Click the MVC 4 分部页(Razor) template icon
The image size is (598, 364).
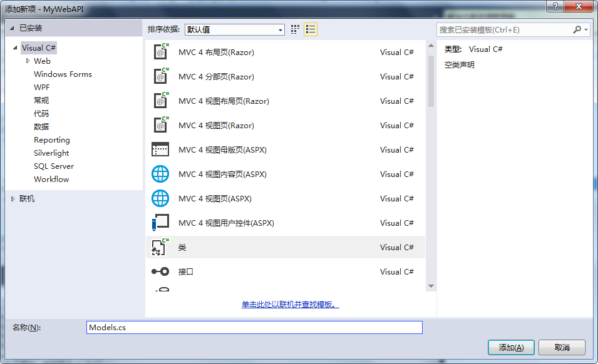click(160, 76)
